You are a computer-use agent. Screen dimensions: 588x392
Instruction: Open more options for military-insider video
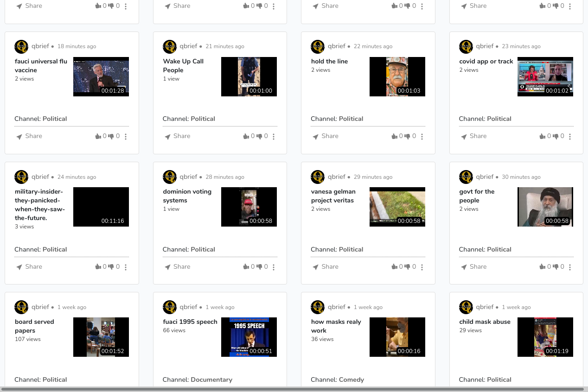(126, 267)
